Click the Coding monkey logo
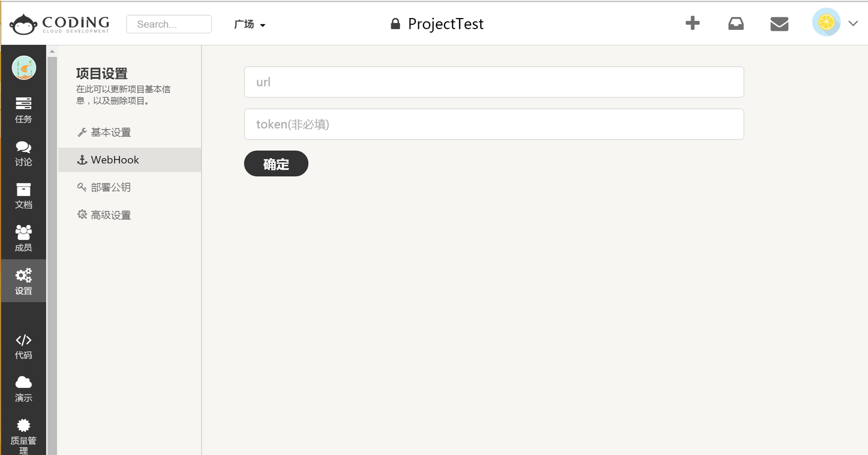868x455 pixels. click(23, 24)
